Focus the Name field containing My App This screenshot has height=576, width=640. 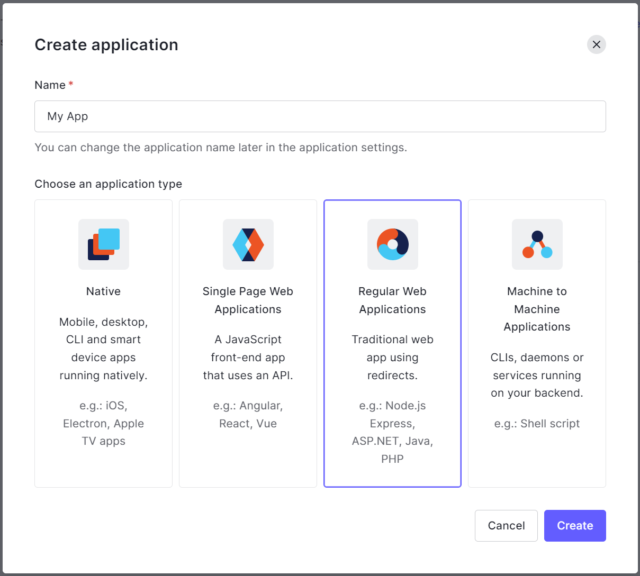320,116
